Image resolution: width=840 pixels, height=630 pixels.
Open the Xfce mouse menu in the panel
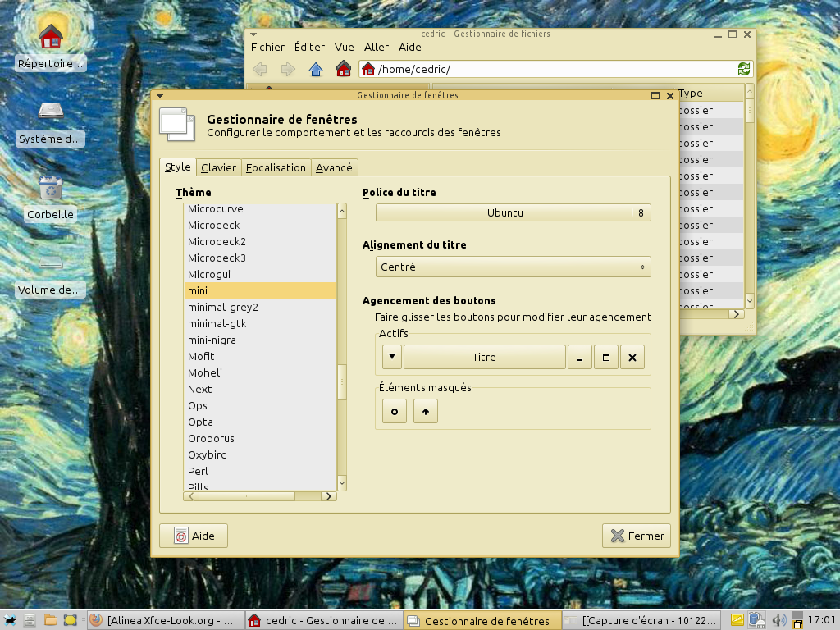10,621
